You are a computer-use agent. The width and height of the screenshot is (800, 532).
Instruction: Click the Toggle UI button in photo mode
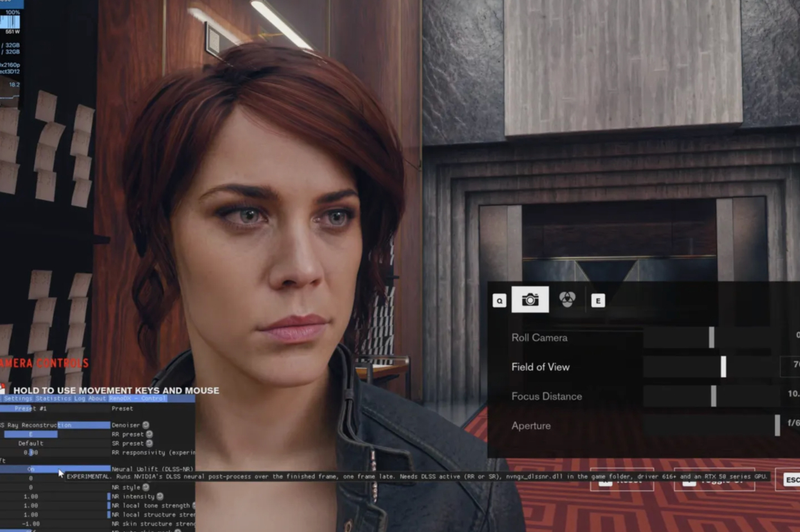coord(714,480)
